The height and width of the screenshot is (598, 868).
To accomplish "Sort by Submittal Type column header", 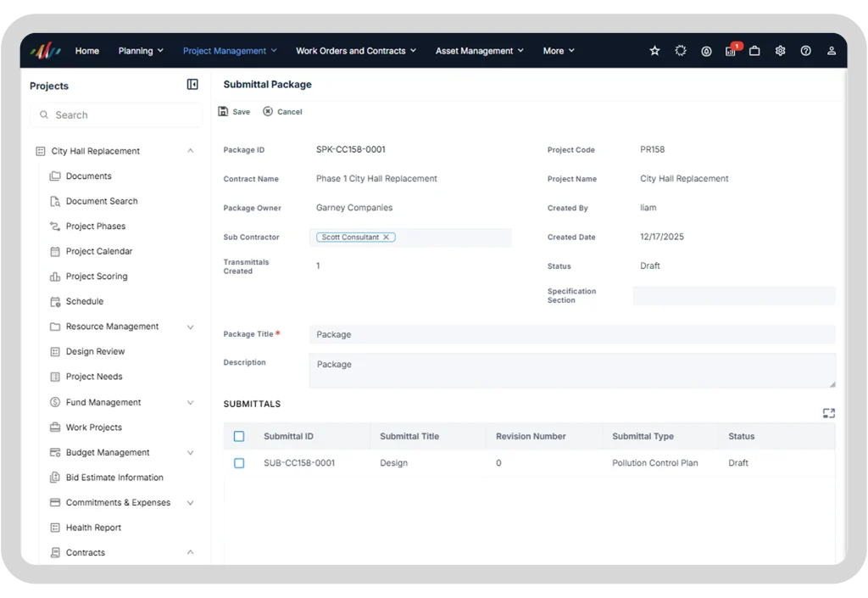I will pyautogui.click(x=643, y=436).
